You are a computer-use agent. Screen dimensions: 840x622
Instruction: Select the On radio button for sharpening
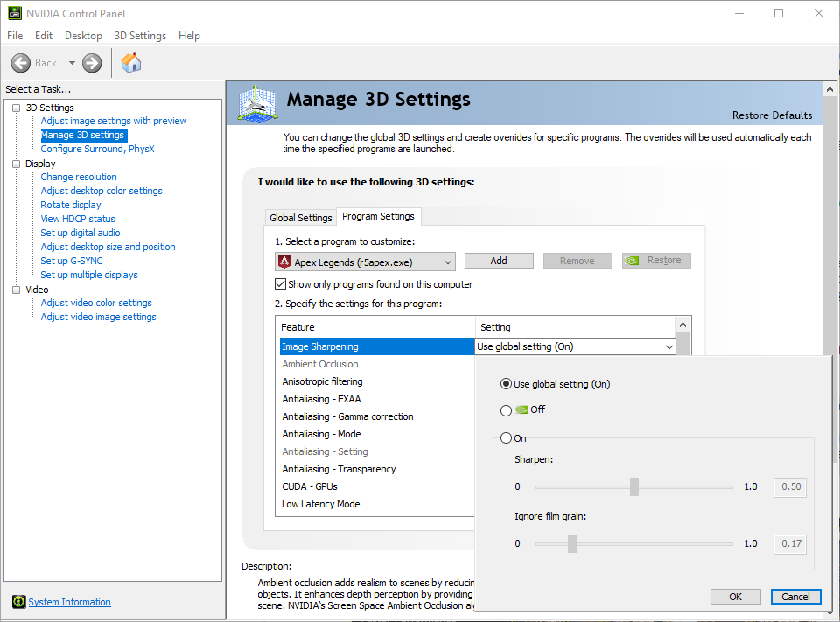coord(506,438)
